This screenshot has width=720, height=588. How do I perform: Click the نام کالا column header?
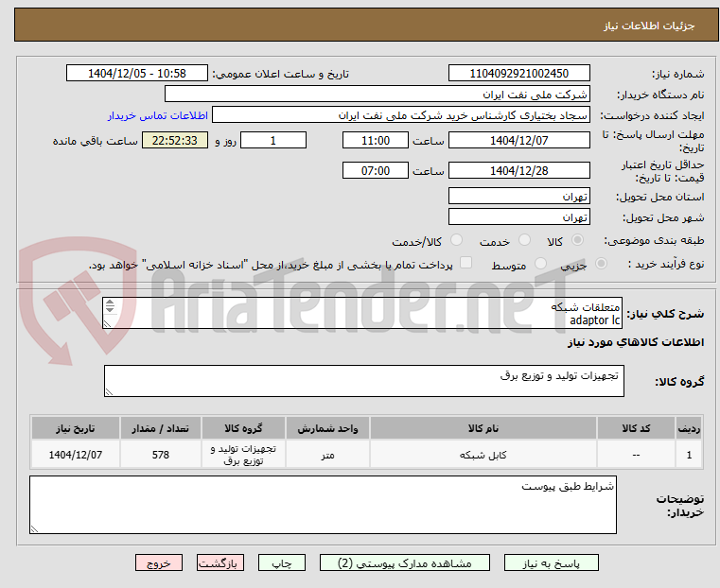click(483, 428)
